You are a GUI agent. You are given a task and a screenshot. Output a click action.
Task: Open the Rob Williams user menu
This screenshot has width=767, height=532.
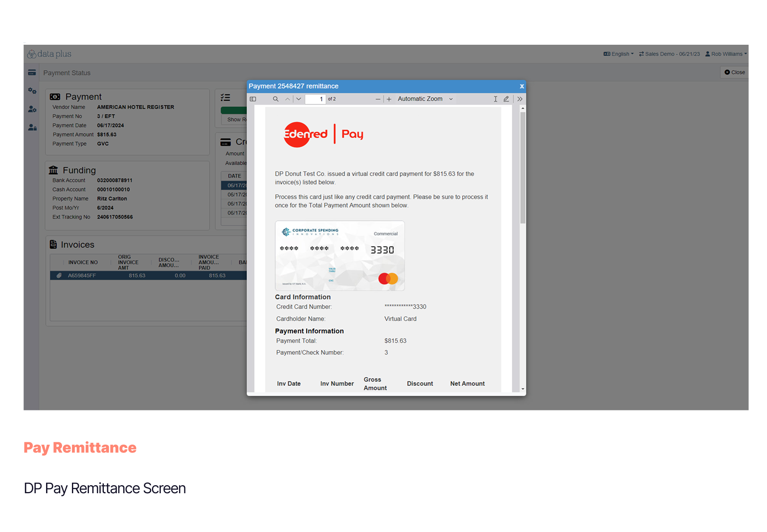(x=726, y=54)
